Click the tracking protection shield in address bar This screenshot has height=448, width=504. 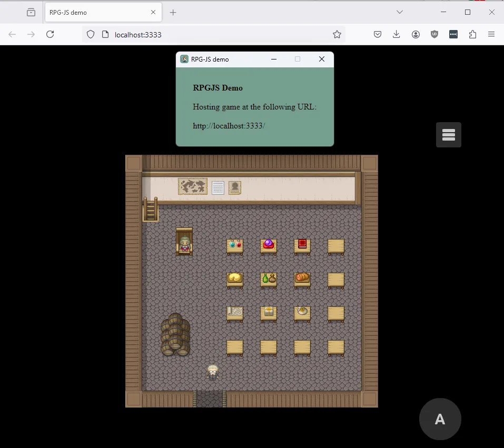(91, 34)
